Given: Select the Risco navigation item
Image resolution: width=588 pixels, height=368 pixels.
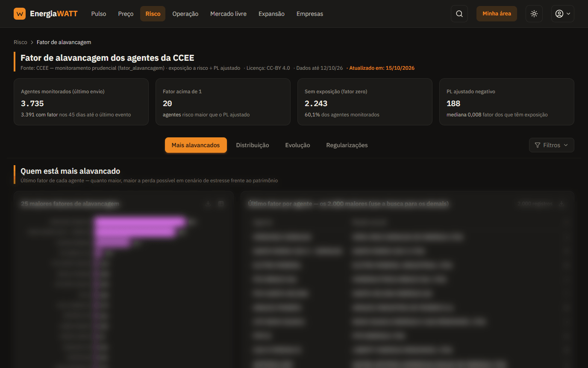Looking at the screenshot, I should point(153,14).
